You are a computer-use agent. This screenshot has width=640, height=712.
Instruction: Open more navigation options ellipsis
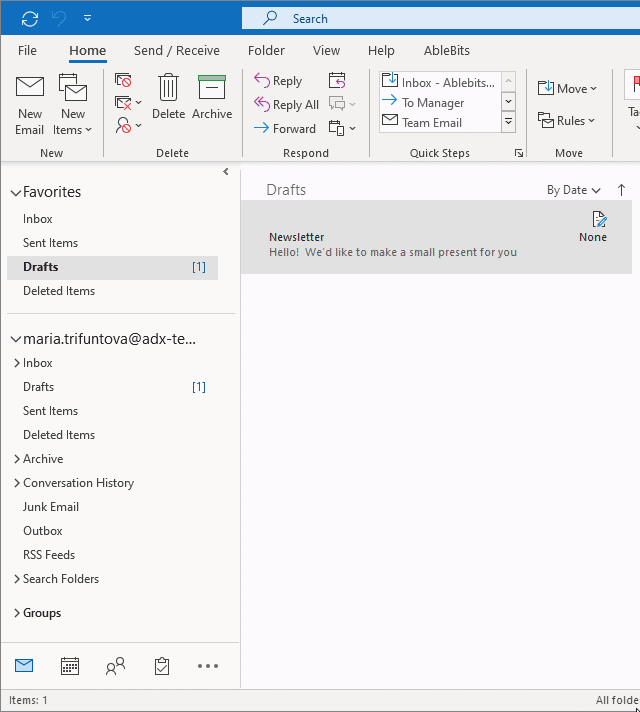pyautogui.click(x=208, y=666)
